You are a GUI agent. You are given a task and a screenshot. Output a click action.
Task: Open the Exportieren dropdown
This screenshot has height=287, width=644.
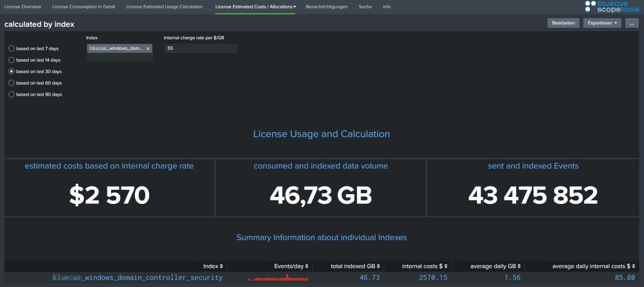point(602,23)
